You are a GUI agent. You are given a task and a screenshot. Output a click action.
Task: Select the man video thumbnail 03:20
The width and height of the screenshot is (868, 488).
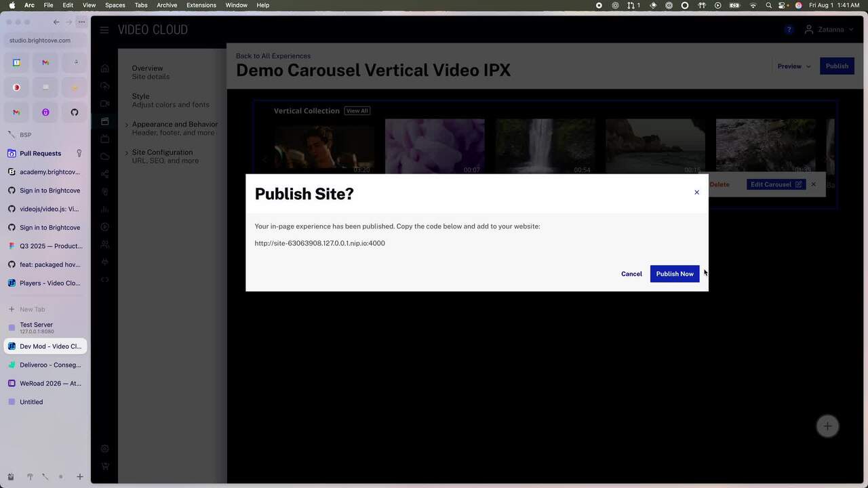pyautogui.click(x=324, y=147)
